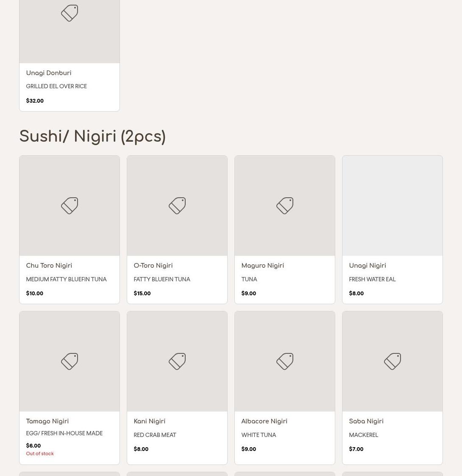Image resolution: width=462 pixels, height=476 pixels.
Task: Click the Albacore Nigiri tag icon
Action: coord(285,361)
